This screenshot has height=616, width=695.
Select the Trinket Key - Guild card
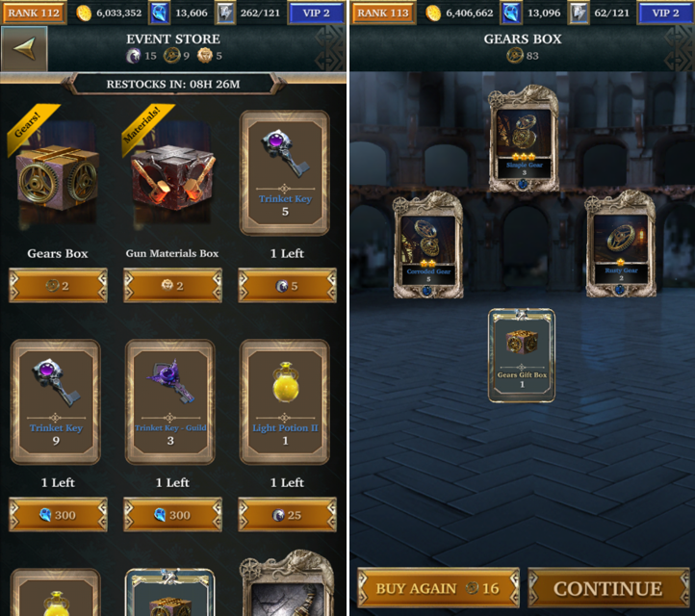(170, 402)
